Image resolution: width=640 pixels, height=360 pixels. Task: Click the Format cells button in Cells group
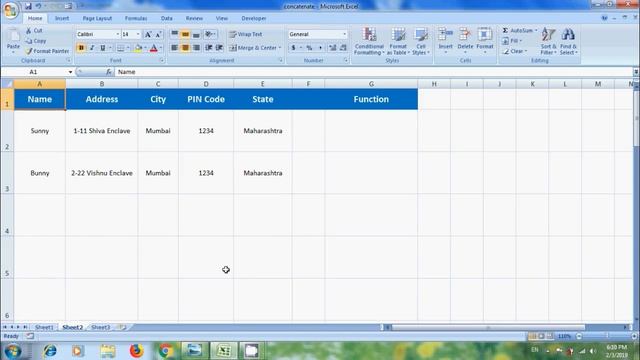coord(485,41)
